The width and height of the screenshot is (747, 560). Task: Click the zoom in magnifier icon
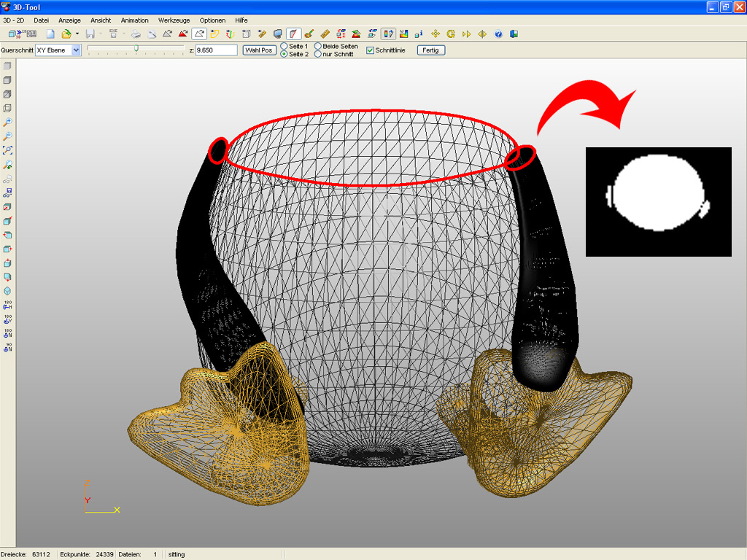click(x=7, y=122)
